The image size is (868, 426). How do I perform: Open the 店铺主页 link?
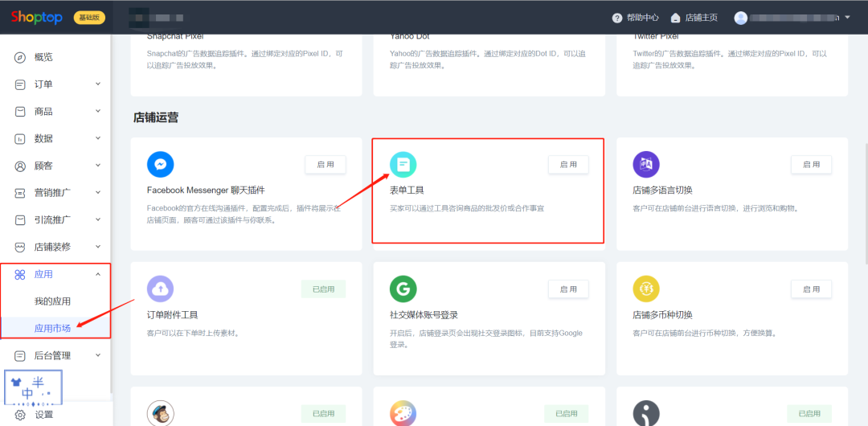[x=702, y=18]
